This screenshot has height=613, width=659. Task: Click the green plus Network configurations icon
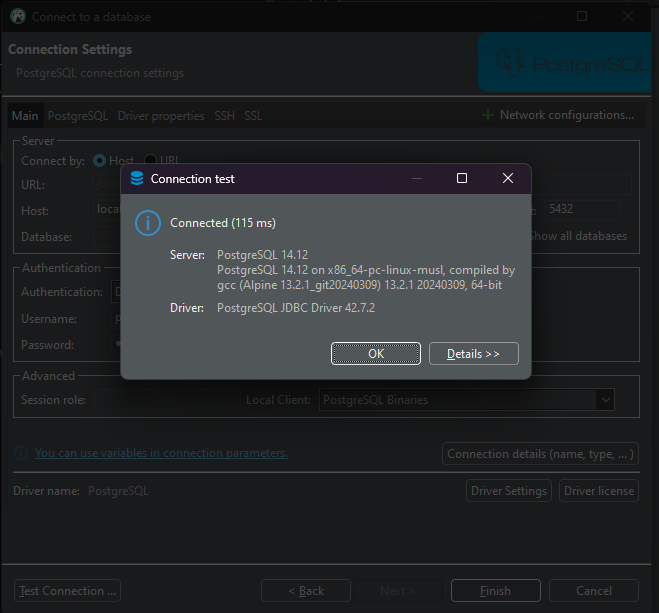488,115
